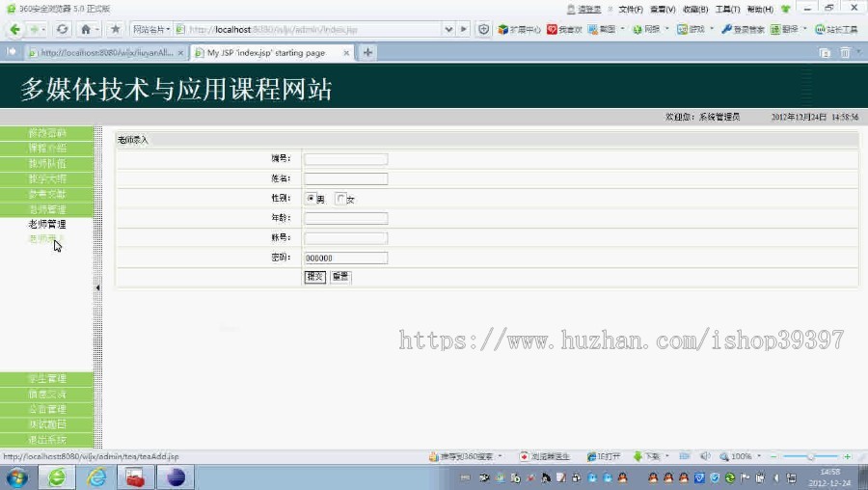
Task: Click the green skin shirt icon
Action: tap(785, 9)
